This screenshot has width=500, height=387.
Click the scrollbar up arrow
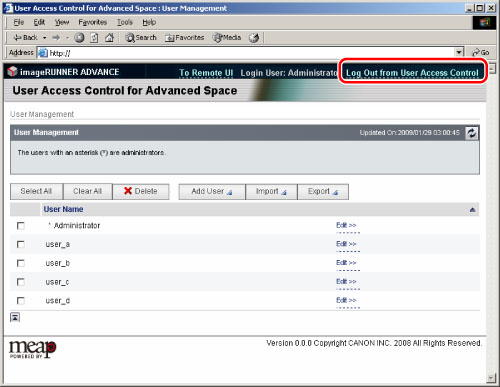pyautogui.click(x=492, y=68)
